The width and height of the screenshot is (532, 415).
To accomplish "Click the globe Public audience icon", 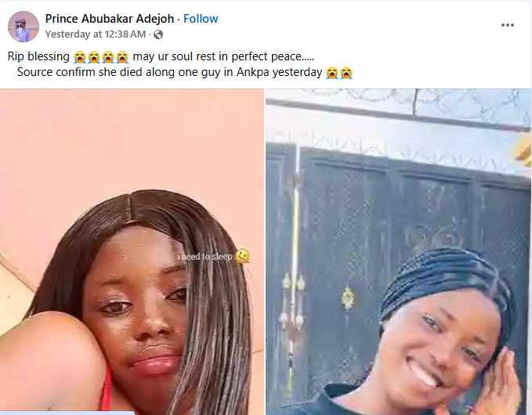I will pos(158,34).
